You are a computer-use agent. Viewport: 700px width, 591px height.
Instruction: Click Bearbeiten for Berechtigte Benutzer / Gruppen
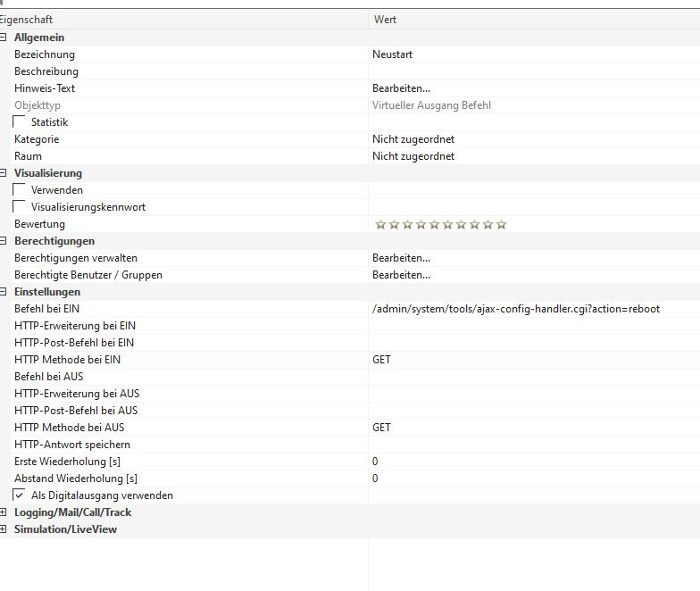tap(401, 275)
